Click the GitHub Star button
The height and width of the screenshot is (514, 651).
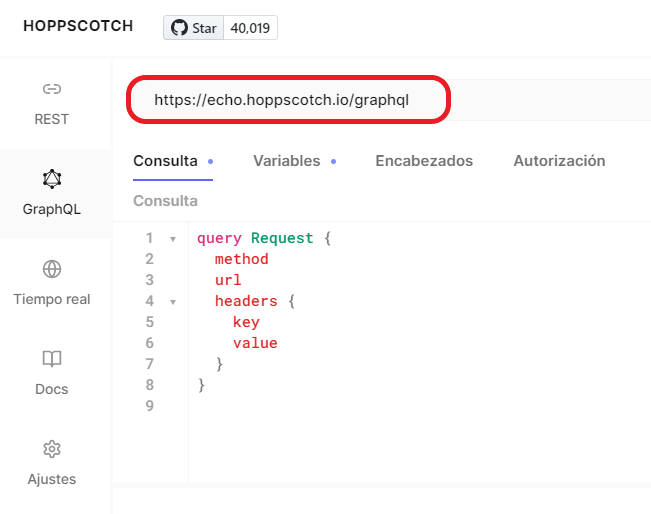pos(194,28)
